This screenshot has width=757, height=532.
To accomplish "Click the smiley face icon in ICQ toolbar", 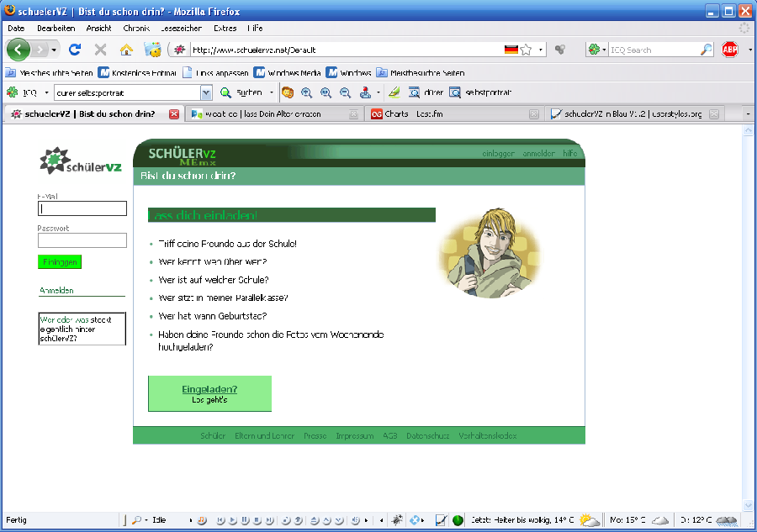I will coord(288,92).
